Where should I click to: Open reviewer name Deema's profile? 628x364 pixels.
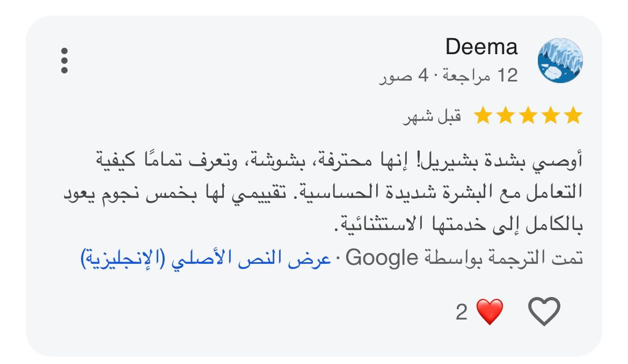point(481,47)
